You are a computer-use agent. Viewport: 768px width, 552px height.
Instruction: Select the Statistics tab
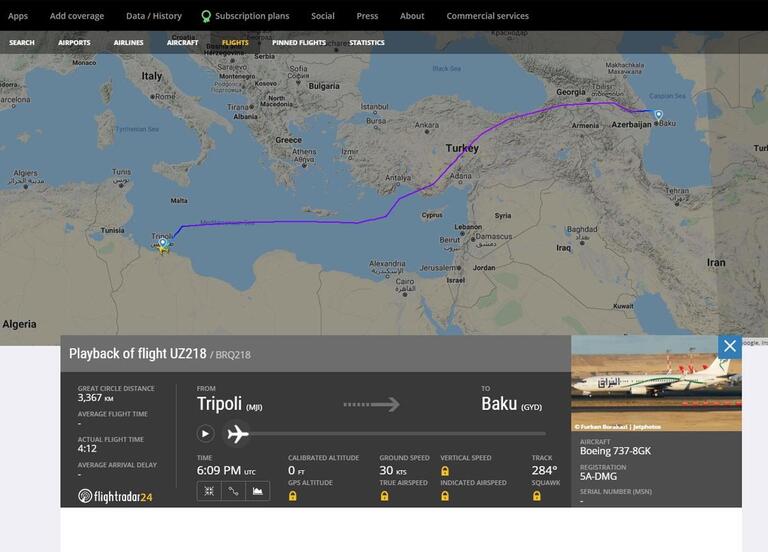click(x=367, y=43)
